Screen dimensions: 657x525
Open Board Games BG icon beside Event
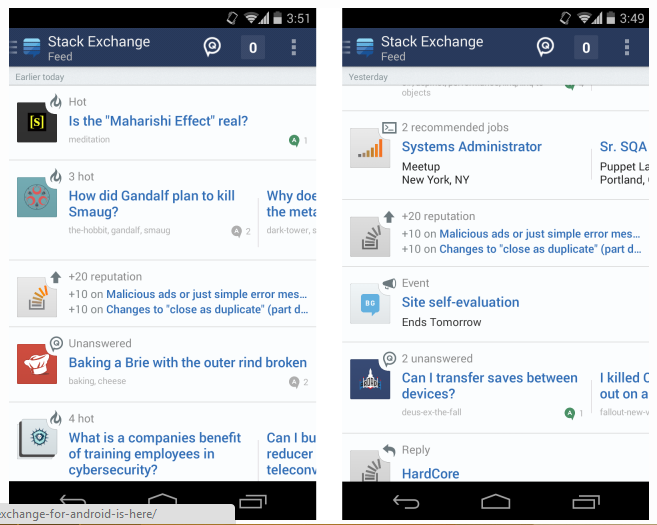[370, 303]
